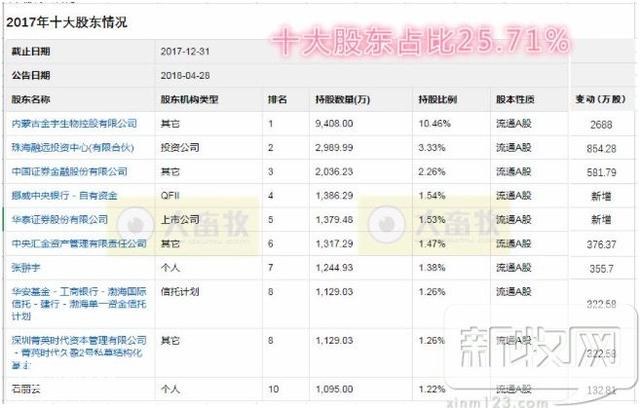Click the 变动(万股) column header
The image size is (640, 408).
[x=600, y=99]
